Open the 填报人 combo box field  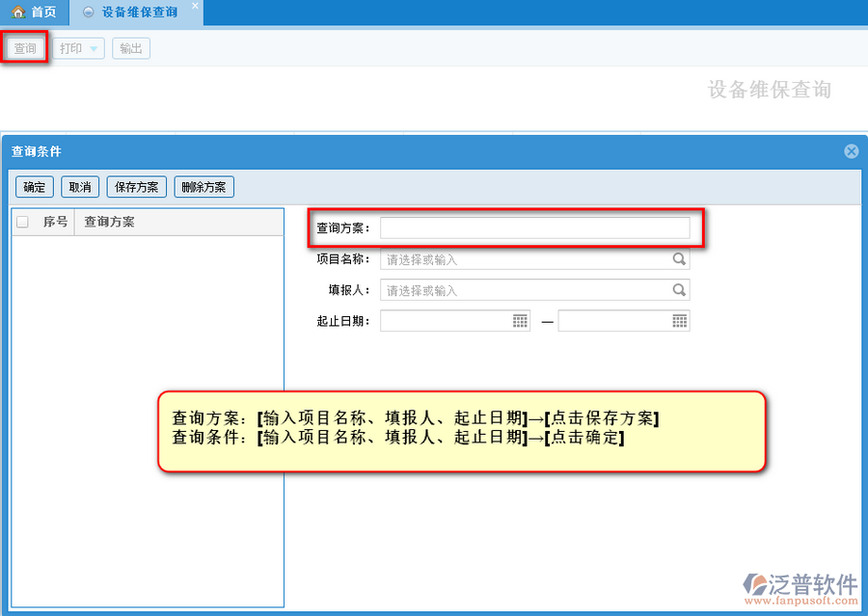[526, 290]
